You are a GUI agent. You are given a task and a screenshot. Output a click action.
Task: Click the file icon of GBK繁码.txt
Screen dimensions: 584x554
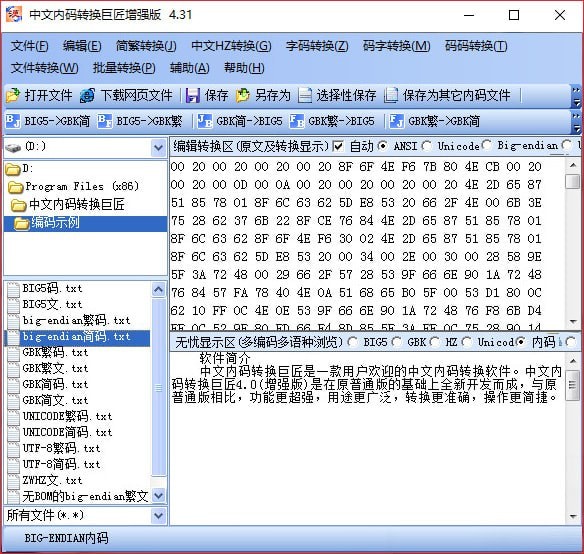(x=13, y=353)
